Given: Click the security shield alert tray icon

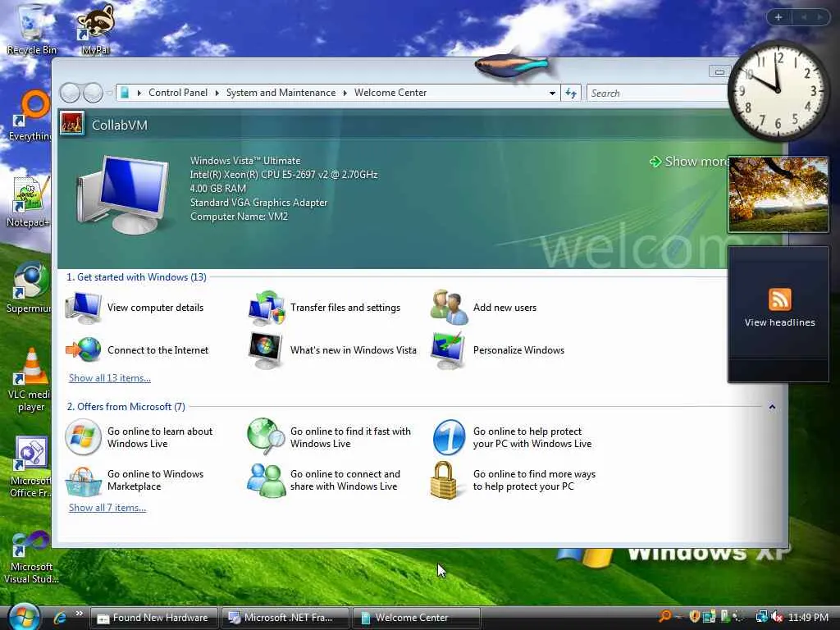Looking at the screenshot, I should point(694,617).
